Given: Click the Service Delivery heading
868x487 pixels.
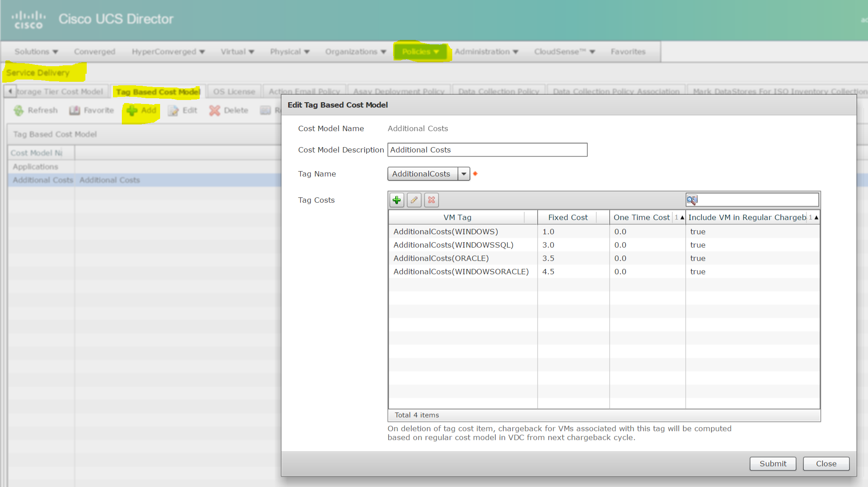Looking at the screenshot, I should pos(38,73).
